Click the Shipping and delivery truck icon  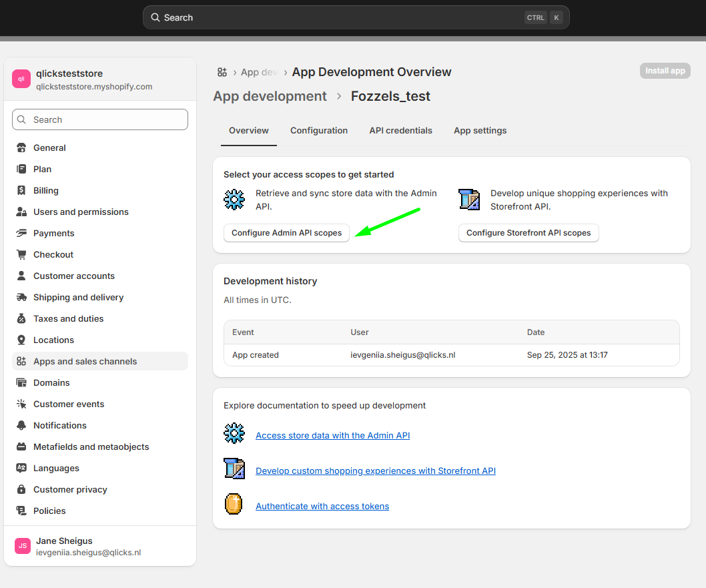click(x=21, y=297)
